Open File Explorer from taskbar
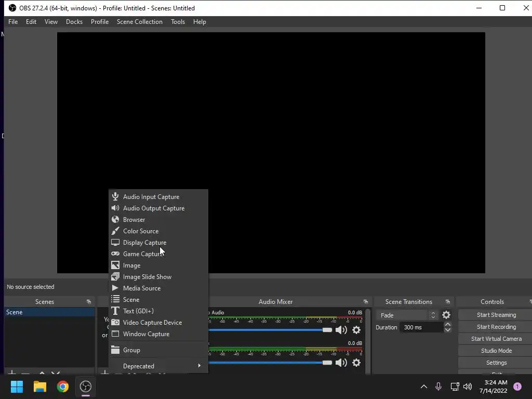532x399 pixels. tap(39, 387)
